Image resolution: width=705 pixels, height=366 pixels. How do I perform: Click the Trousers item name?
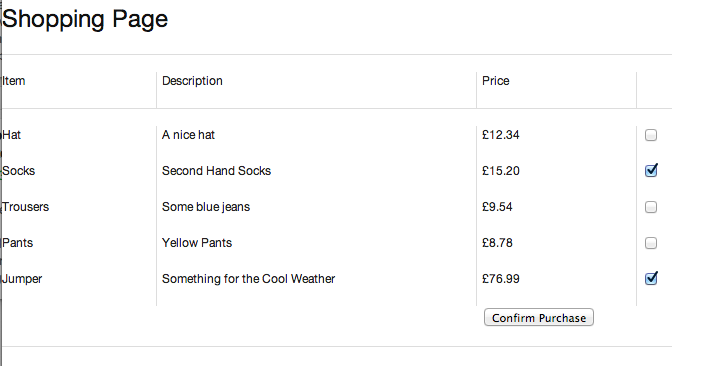click(26, 207)
